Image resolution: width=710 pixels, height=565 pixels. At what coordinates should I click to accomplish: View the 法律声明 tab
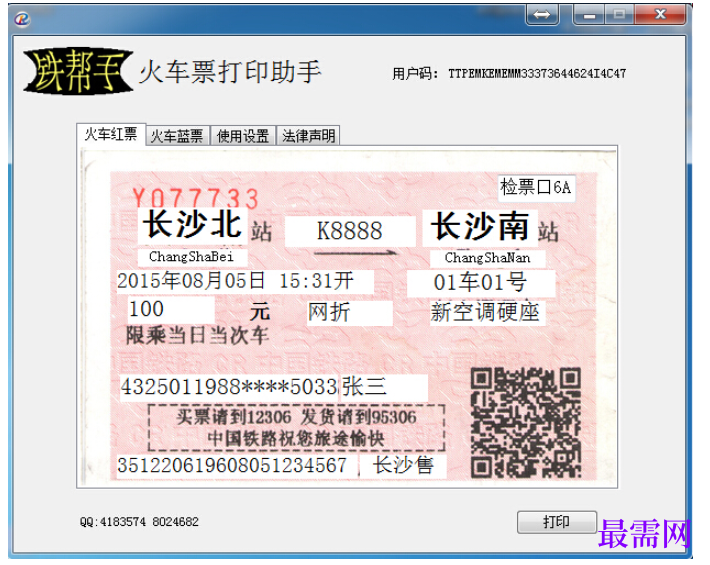(308, 136)
